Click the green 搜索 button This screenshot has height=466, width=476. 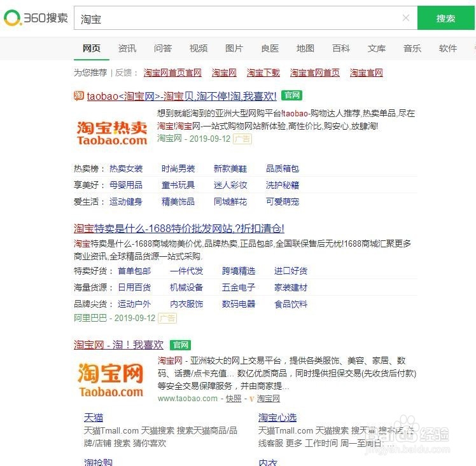[x=445, y=18]
